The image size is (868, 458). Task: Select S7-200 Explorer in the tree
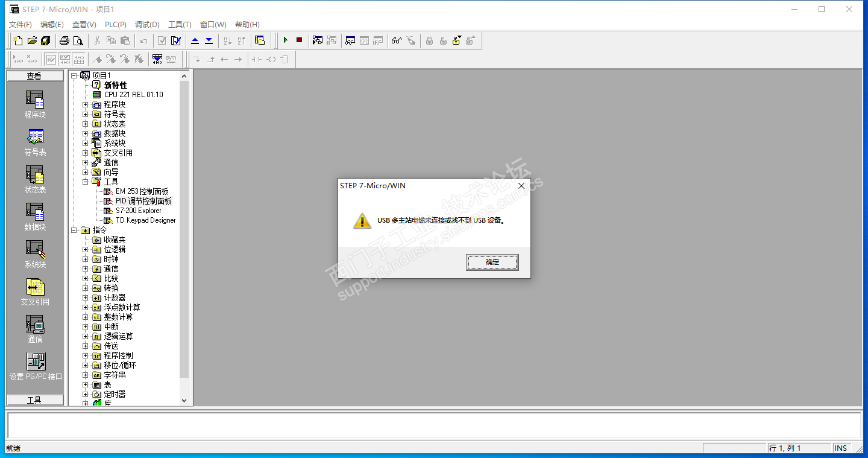(x=139, y=211)
